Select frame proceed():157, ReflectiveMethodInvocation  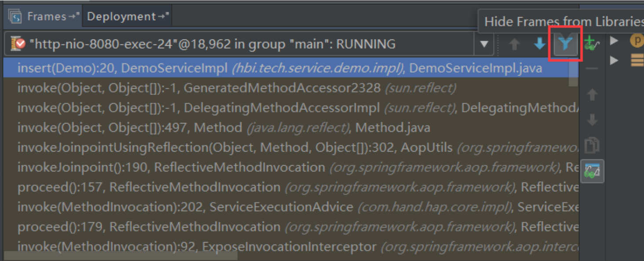tap(290, 187)
